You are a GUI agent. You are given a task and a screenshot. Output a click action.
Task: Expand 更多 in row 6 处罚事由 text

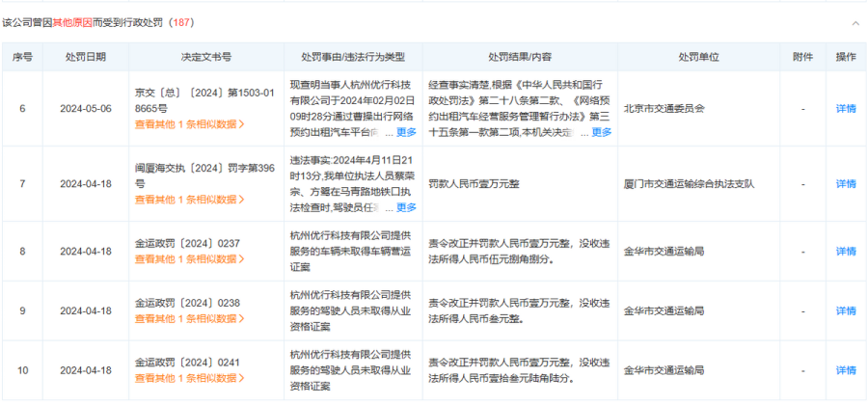click(406, 132)
